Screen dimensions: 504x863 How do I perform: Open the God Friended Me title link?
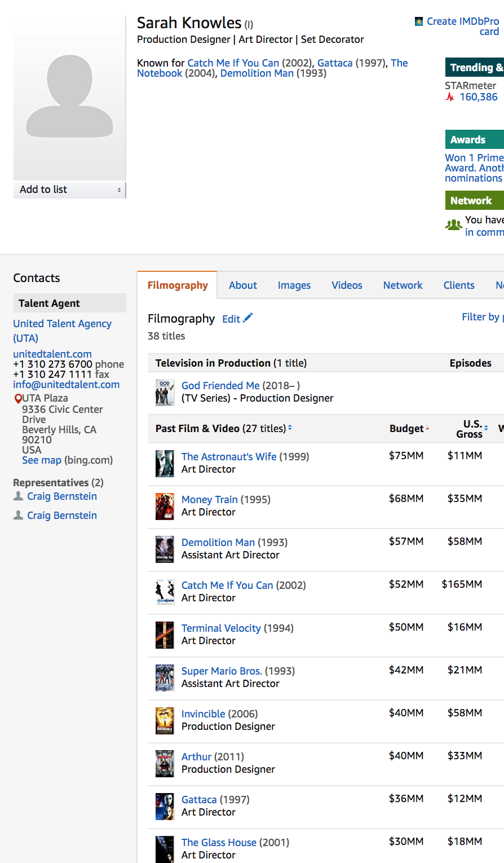click(x=220, y=386)
